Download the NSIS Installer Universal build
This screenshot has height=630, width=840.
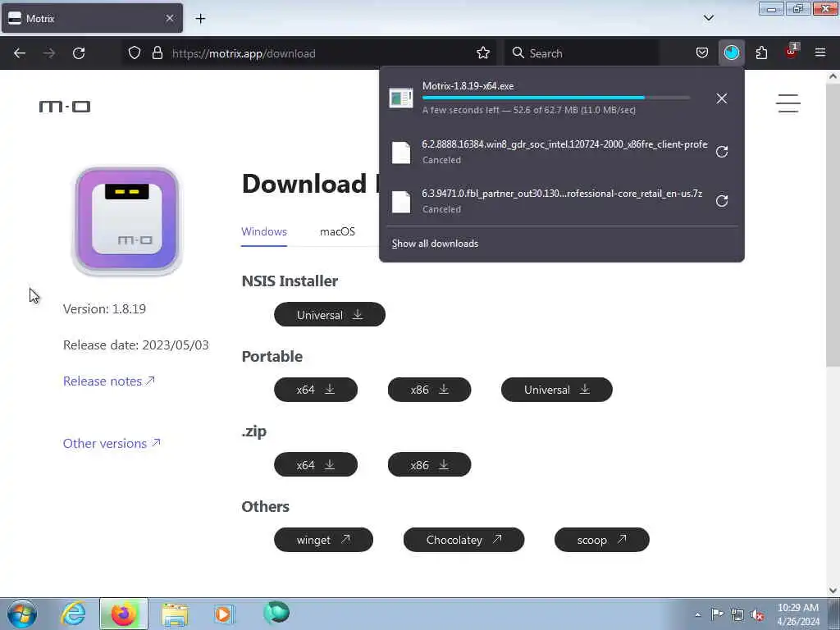330,314
